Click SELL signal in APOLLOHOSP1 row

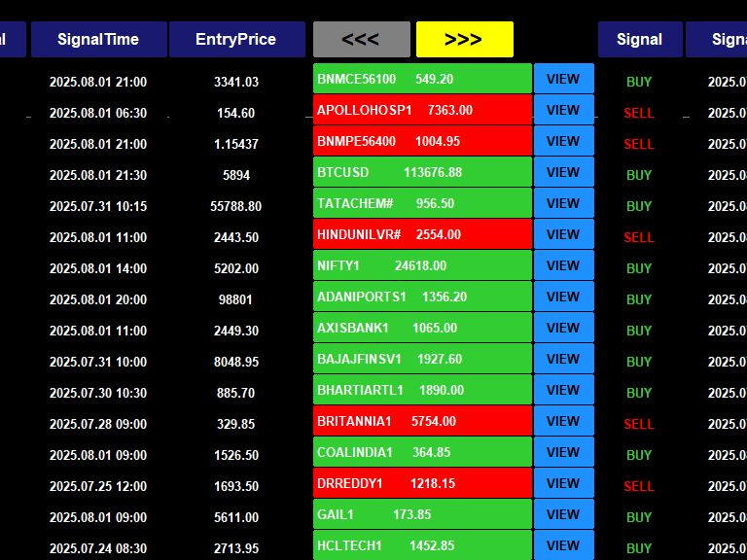(x=639, y=114)
